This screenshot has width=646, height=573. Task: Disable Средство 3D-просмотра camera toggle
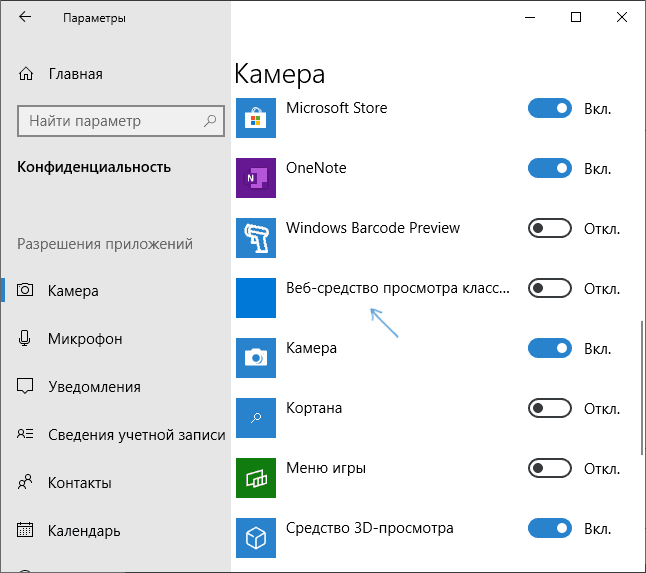(550, 529)
